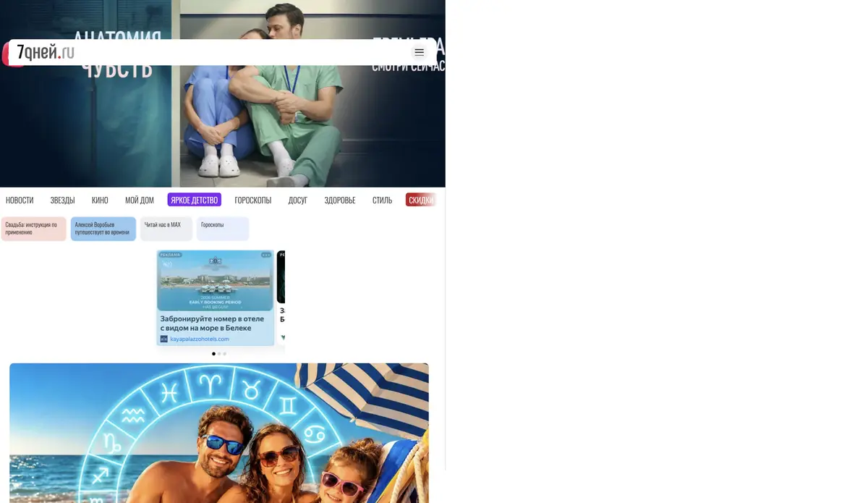Select the СТИЛЬ menu item
This screenshot has height=503, width=868.
pos(382,200)
